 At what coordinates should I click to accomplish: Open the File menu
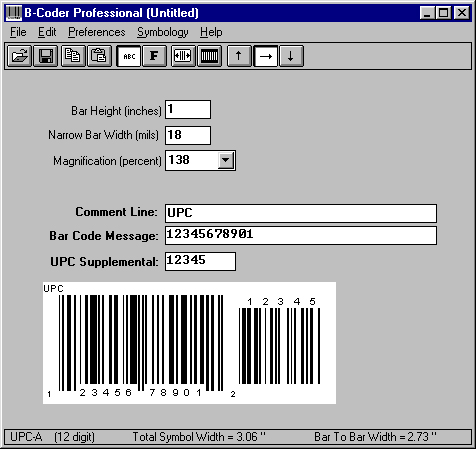(x=18, y=32)
